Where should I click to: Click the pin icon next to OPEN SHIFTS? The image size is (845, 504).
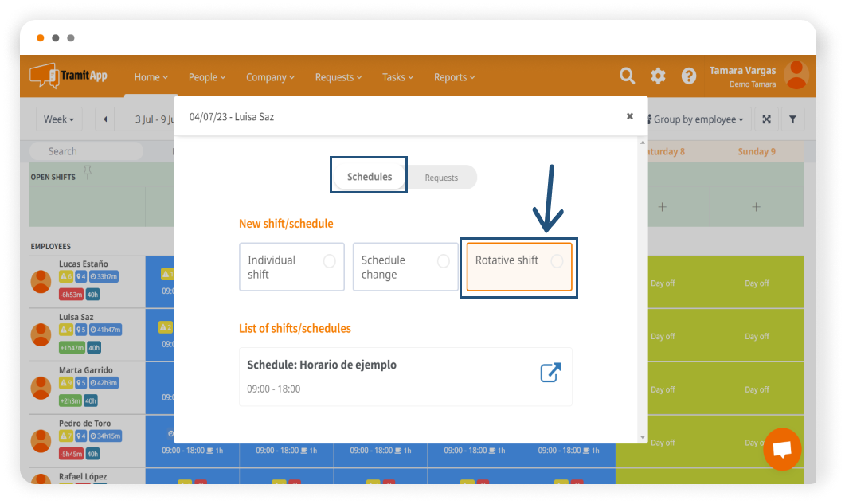[88, 173]
